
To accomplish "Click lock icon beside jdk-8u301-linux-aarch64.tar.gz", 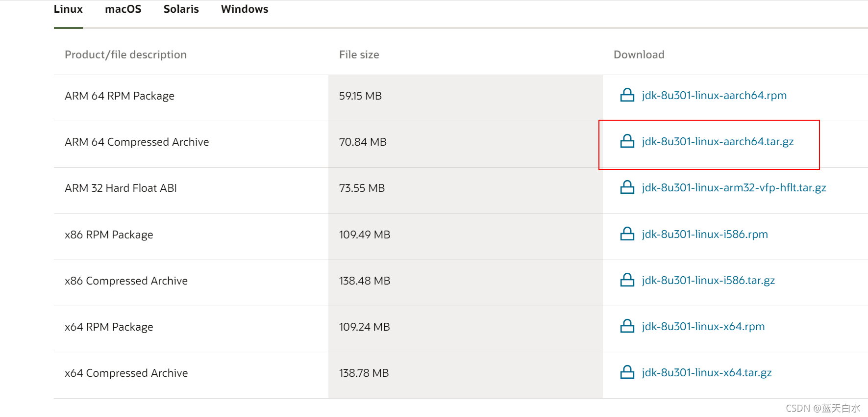I will [x=627, y=141].
